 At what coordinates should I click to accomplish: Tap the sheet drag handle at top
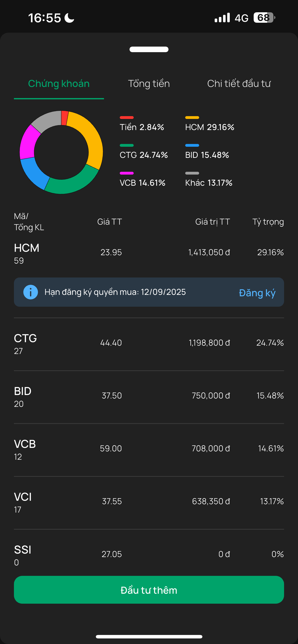pyautogui.click(x=149, y=49)
